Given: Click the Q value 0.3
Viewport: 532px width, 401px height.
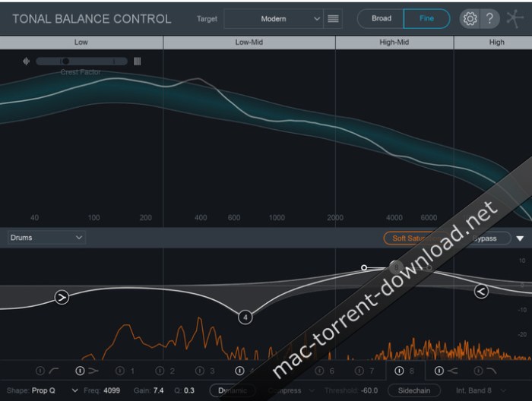Looking at the screenshot, I should (x=189, y=390).
